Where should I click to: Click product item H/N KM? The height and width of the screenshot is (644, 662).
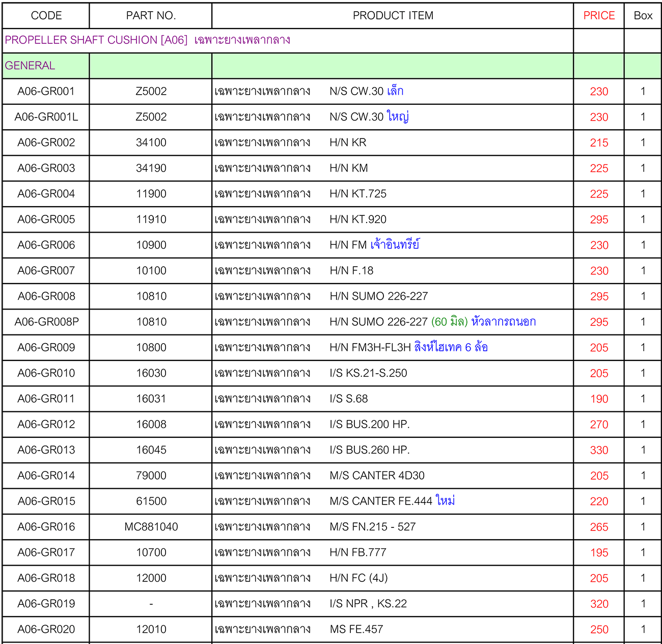(x=348, y=168)
